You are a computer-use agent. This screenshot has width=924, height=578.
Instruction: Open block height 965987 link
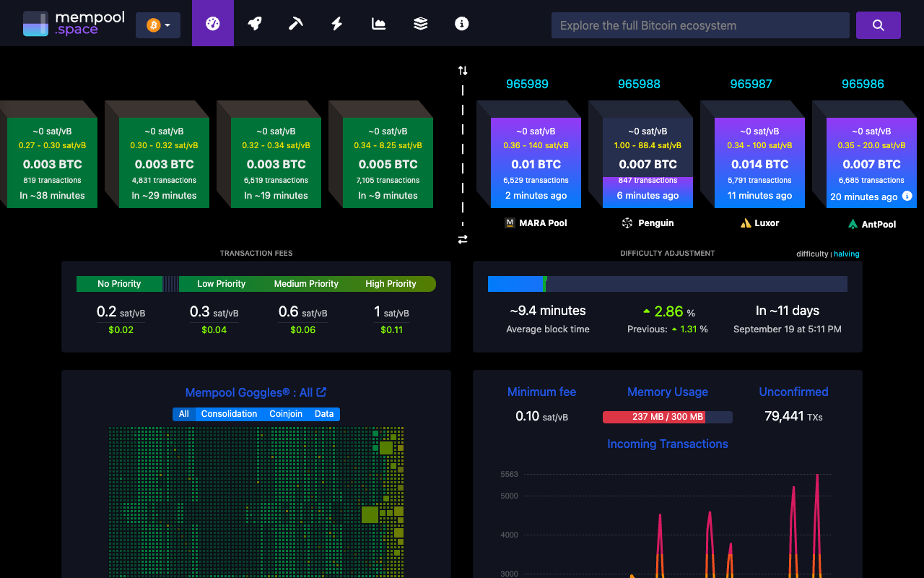[751, 84]
